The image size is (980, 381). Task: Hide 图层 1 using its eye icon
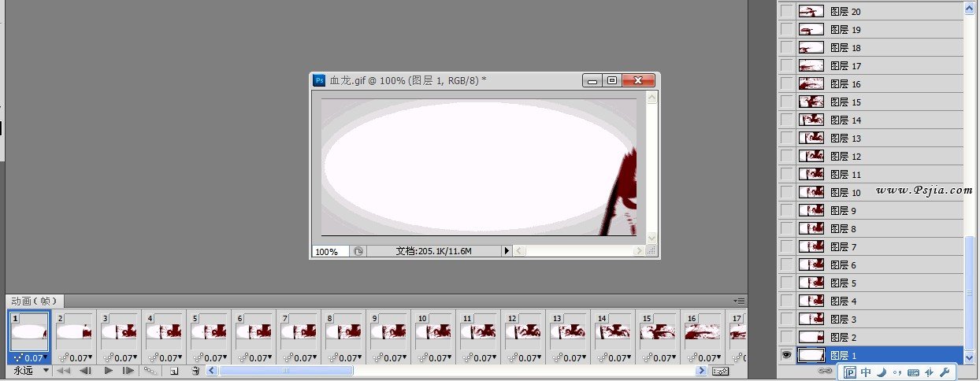[786, 355]
